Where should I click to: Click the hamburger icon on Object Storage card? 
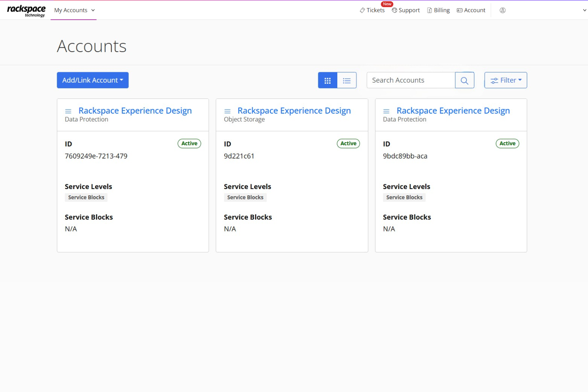click(x=227, y=111)
